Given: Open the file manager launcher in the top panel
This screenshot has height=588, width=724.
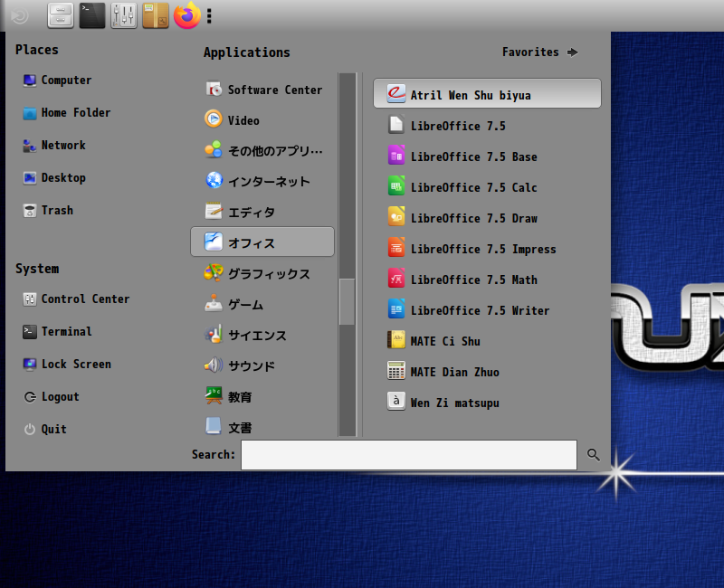Looking at the screenshot, I should 61,15.
